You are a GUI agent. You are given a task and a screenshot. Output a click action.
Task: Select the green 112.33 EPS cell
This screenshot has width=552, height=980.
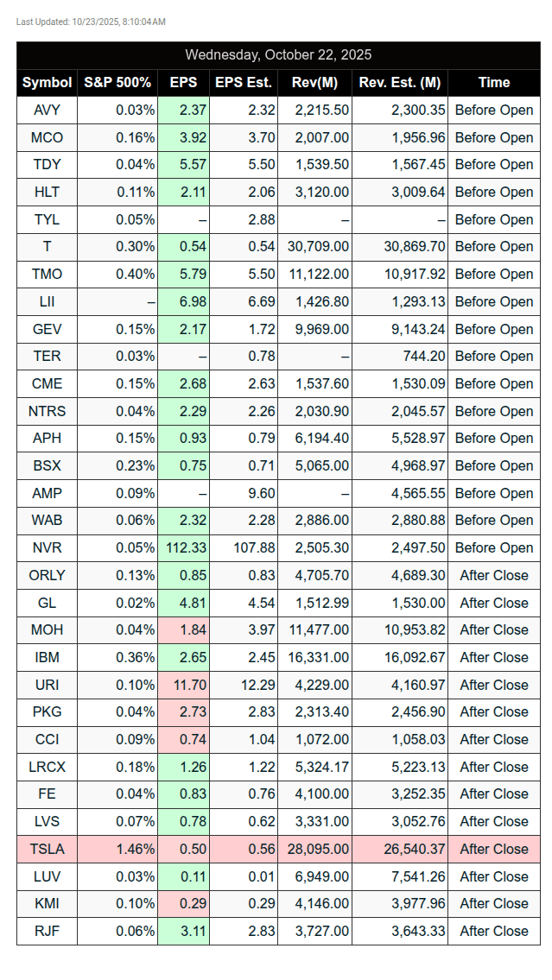tap(183, 547)
